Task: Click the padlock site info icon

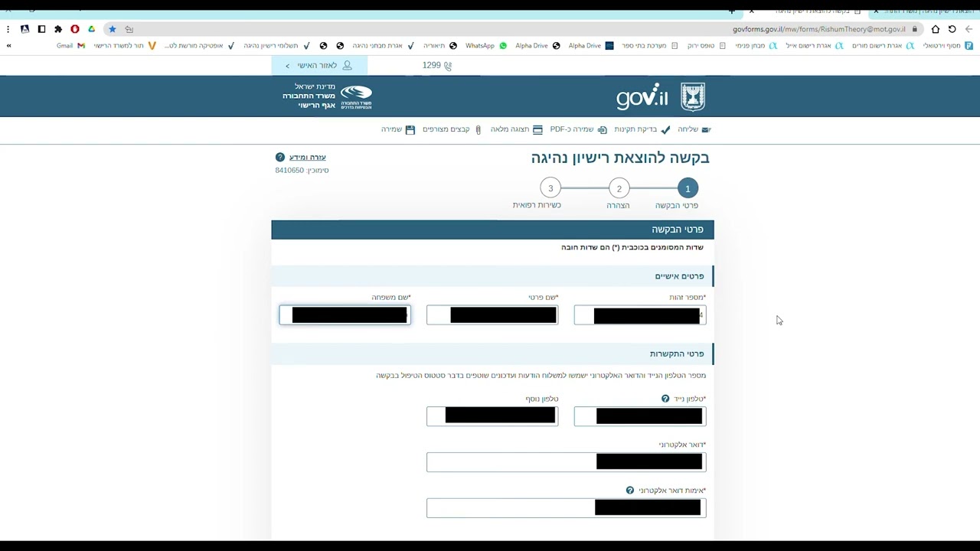Action: [x=914, y=29]
